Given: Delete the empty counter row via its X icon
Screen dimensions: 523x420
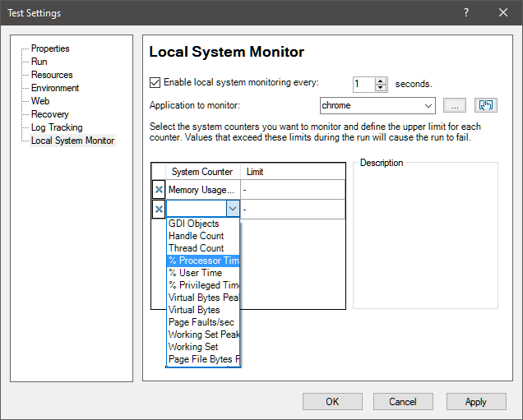Looking at the screenshot, I should pos(159,210).
